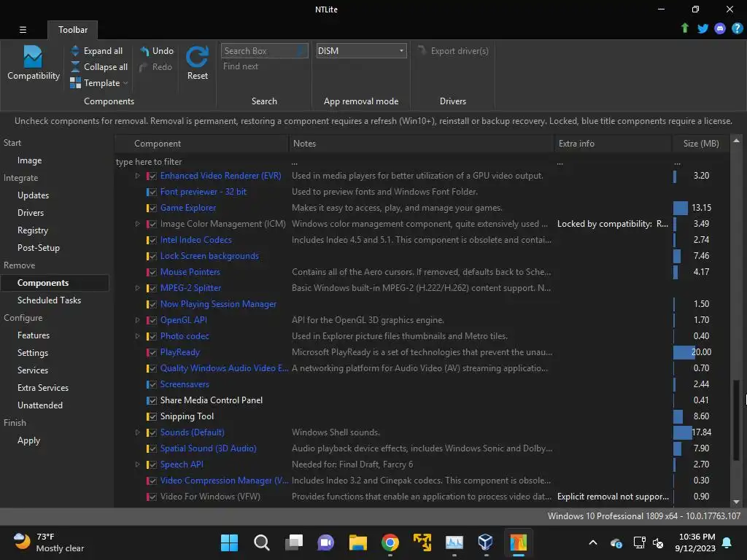Focus the Search Box field
This screenshot has width=747, height=560.
tap(264, 51)
